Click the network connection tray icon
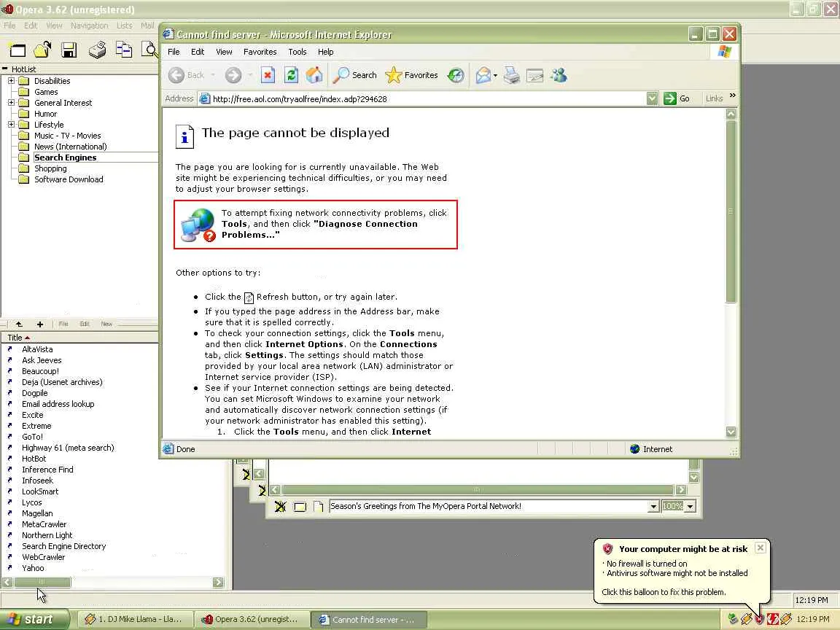 732,619
